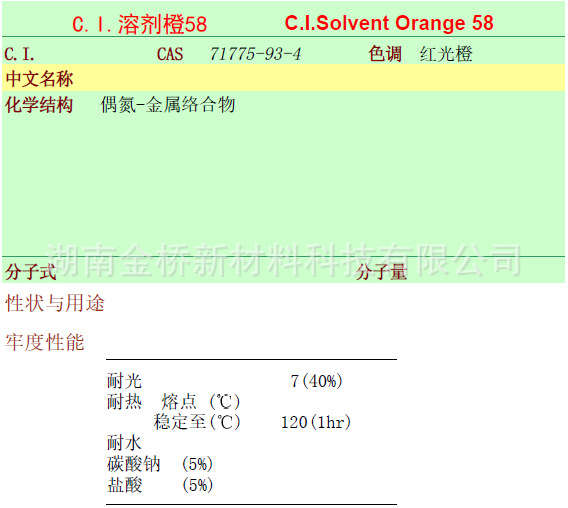Click '(5%)' beside 碳酸钠
The image size is (568, 508).
(x=197, y=464)
